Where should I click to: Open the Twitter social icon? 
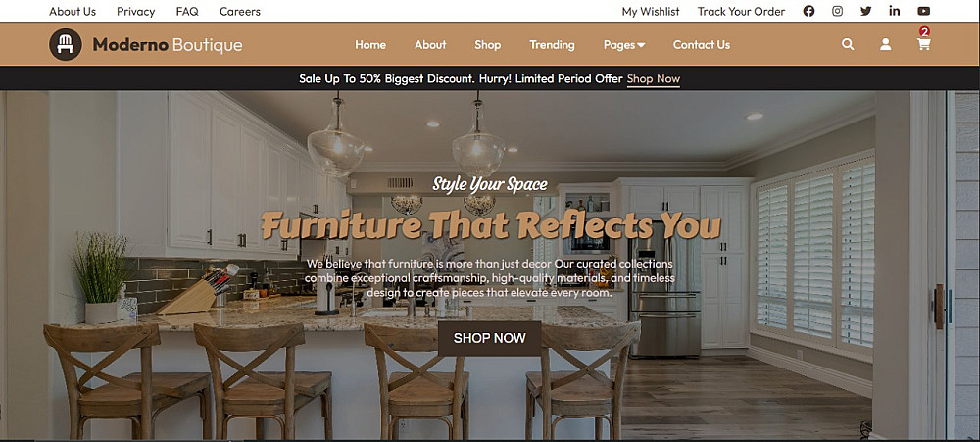pyautogui.click(x=865, y=11)
